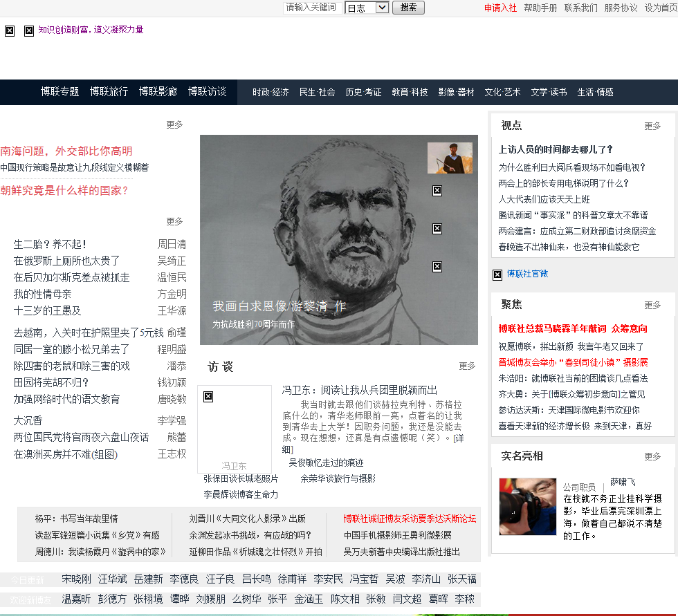Click the broken icon next to 博联社官微

point(497,274)
